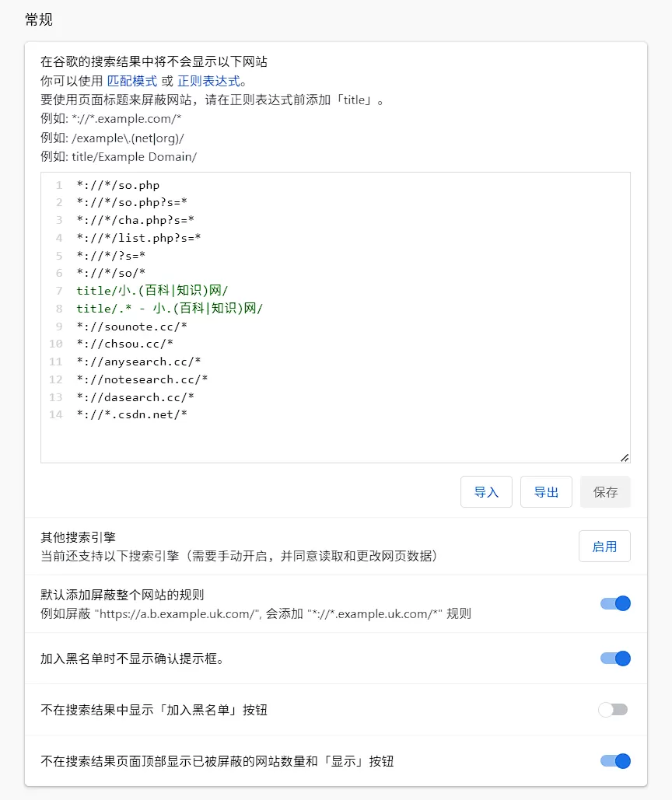Click the rule line *://*/so.php
Image resolution: width=672 pixels, height=800 pixels.
118,185
